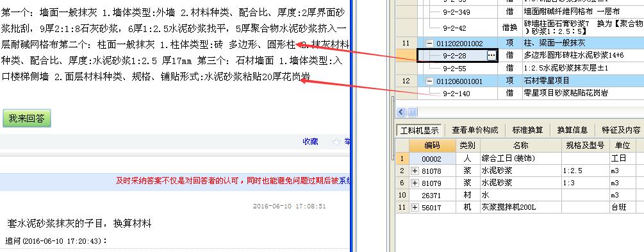Open the 标准换算 tab
The width and height of the screenshot is (644, 252).
[528, 130]
